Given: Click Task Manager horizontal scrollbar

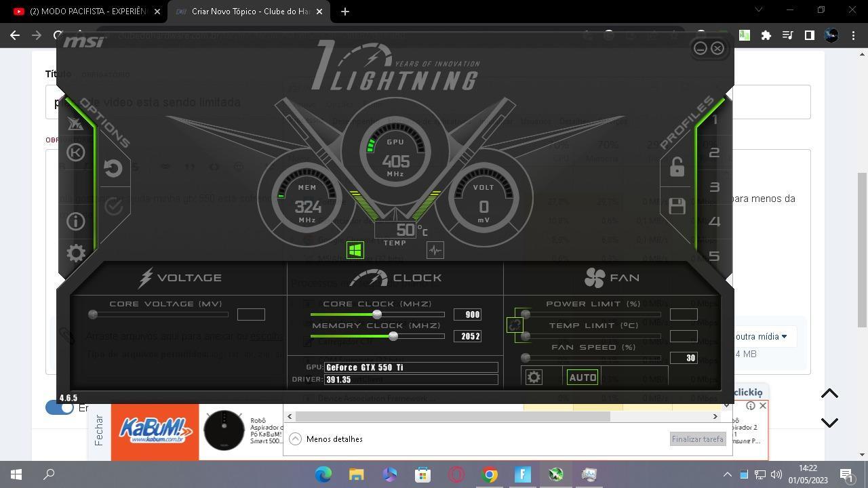Looking at the screenshot, I should click(452, 417).
